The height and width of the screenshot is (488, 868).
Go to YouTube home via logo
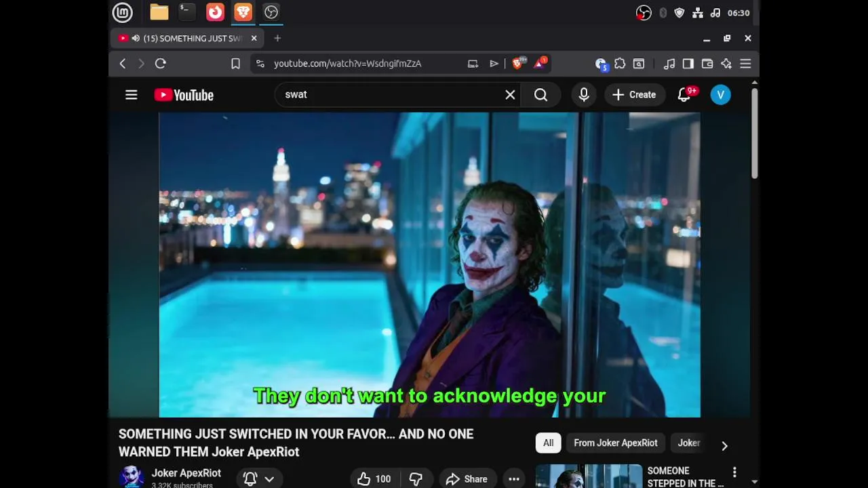tap(184, 95)
